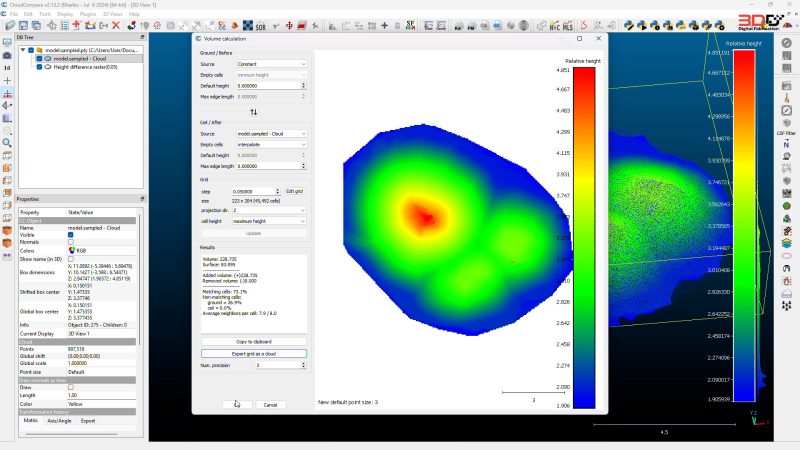Collapse the model.sampled.ply tree node
Viewport: 800px width, 450px height.
click(23, 50)
